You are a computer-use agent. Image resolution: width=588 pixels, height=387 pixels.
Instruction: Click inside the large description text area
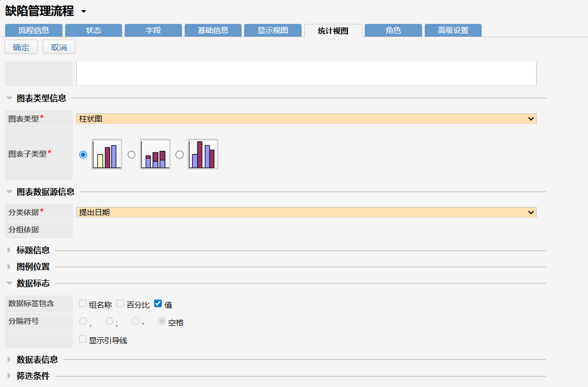[306, 74]
